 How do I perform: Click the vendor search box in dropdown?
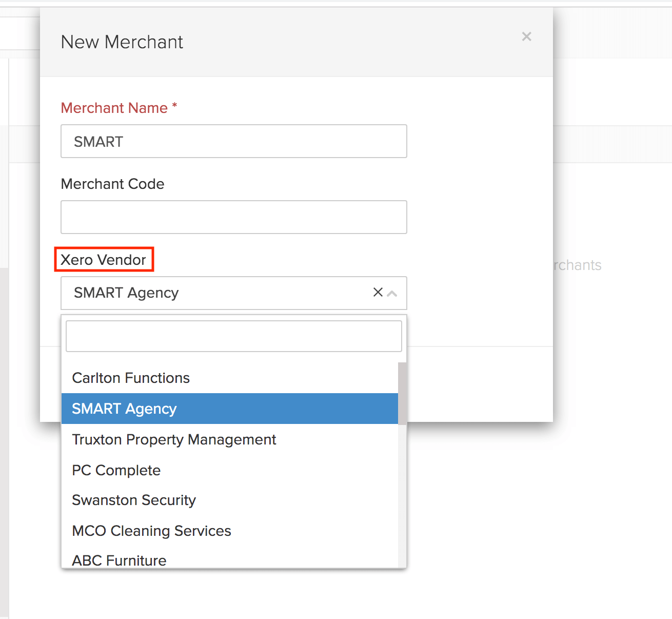coord(233,336)
